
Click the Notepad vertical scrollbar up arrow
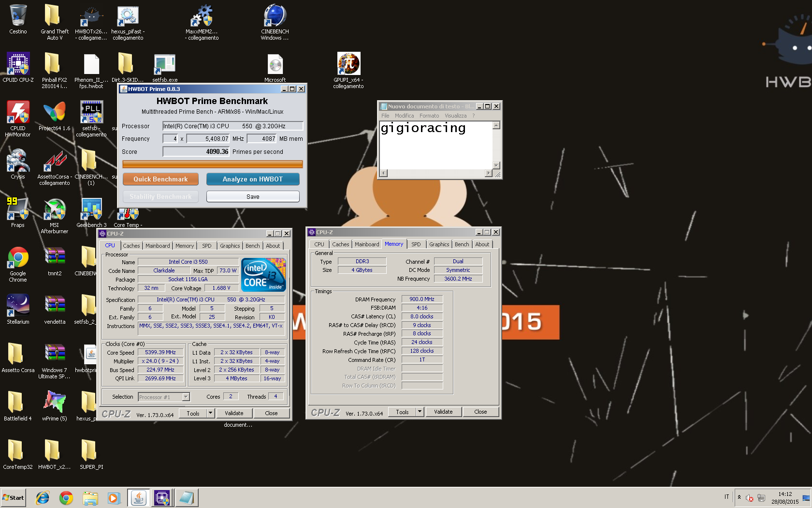[x=496, y=125]
